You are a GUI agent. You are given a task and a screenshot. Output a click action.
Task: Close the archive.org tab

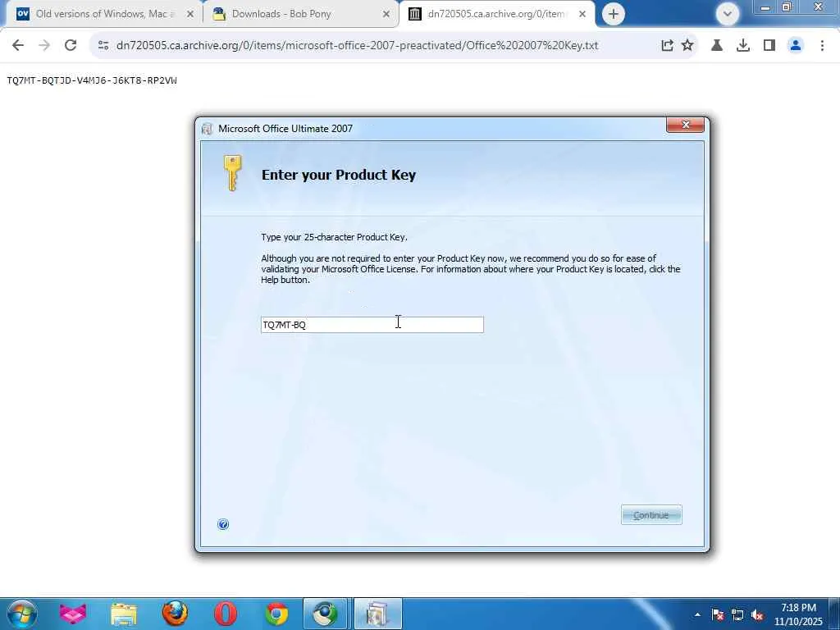582,14
